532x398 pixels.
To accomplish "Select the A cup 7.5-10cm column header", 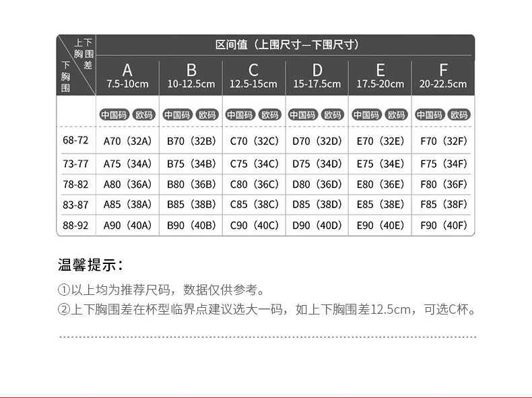I will click(127, 77).
